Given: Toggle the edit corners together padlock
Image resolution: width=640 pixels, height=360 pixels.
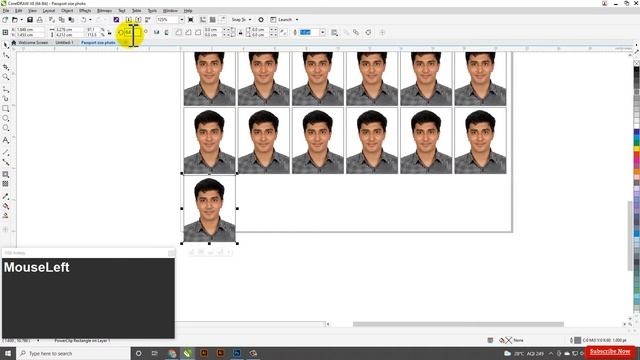Looking at the screenshot, I should click(x=240, y=32).
